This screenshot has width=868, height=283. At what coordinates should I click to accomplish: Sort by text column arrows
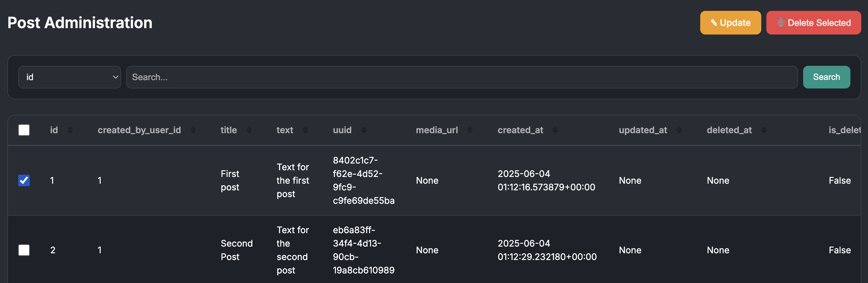(x=305, y=130)
